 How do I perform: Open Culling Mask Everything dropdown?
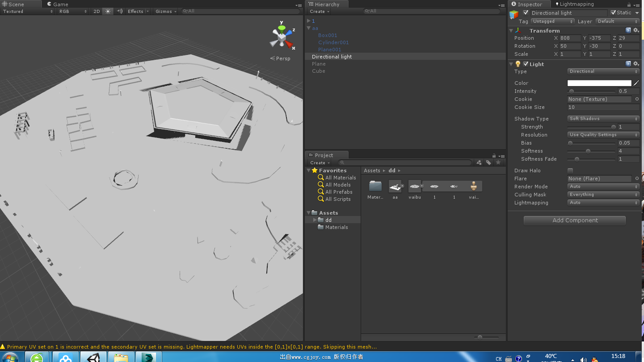point(603,195)
